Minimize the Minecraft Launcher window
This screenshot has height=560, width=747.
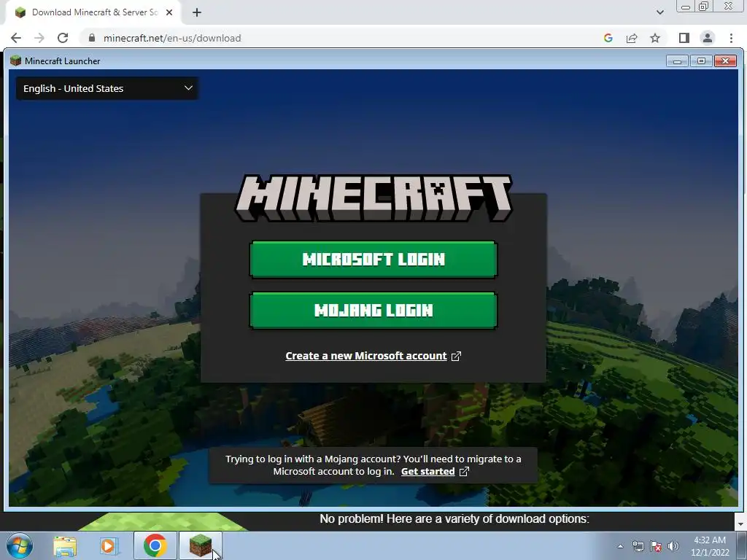click(x=677, y=61)
